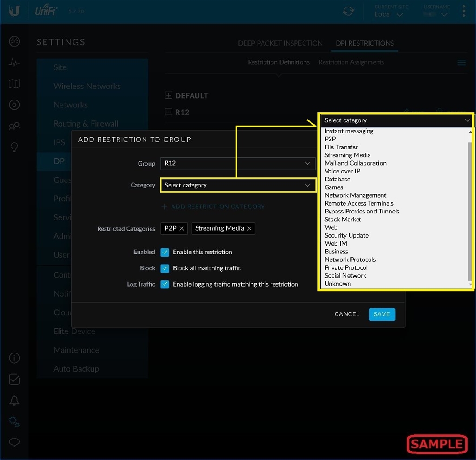
Task: Click the refresh icon in top bar
Action: pos(348,11)
